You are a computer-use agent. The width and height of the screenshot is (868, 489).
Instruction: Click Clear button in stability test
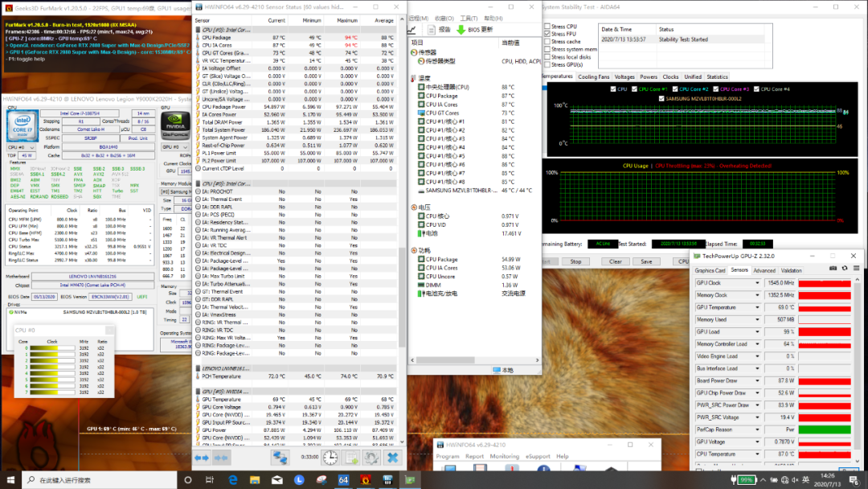pyautogui.click(x=615, y=261)
